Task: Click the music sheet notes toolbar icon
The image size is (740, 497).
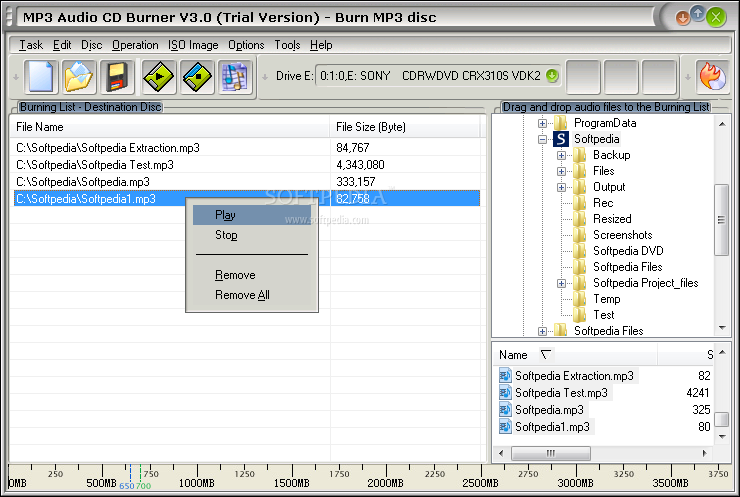Action: (235, 76)
